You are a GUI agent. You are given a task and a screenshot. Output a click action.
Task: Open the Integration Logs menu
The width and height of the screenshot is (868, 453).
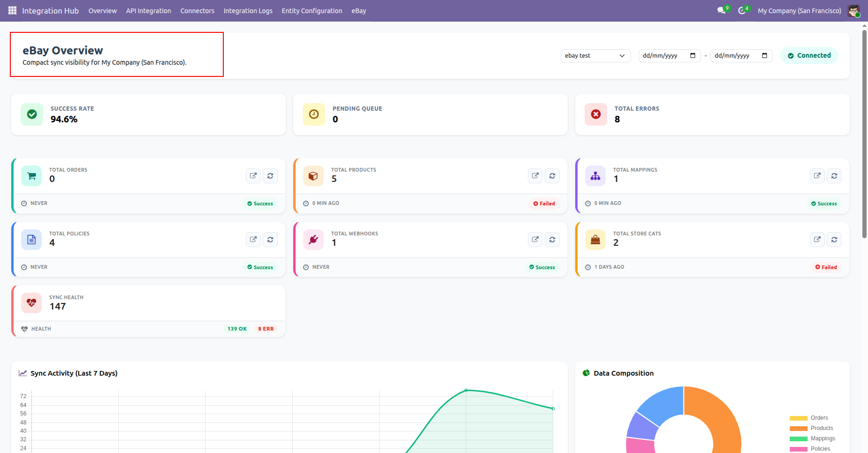[x=248, y=11]
